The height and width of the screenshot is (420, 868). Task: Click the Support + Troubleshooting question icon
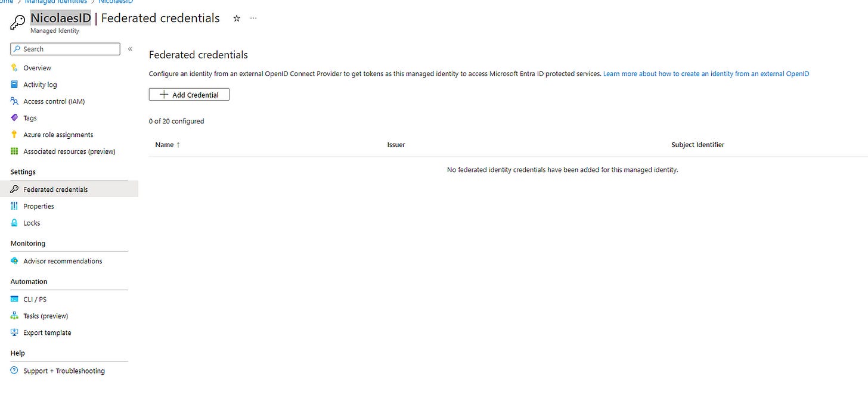click(x=14, y=371)
